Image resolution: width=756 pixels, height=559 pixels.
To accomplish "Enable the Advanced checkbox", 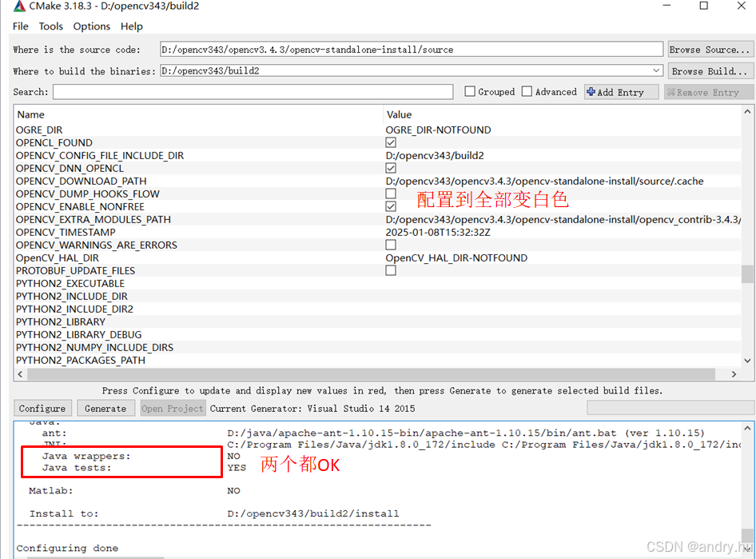I will point(527,91).
